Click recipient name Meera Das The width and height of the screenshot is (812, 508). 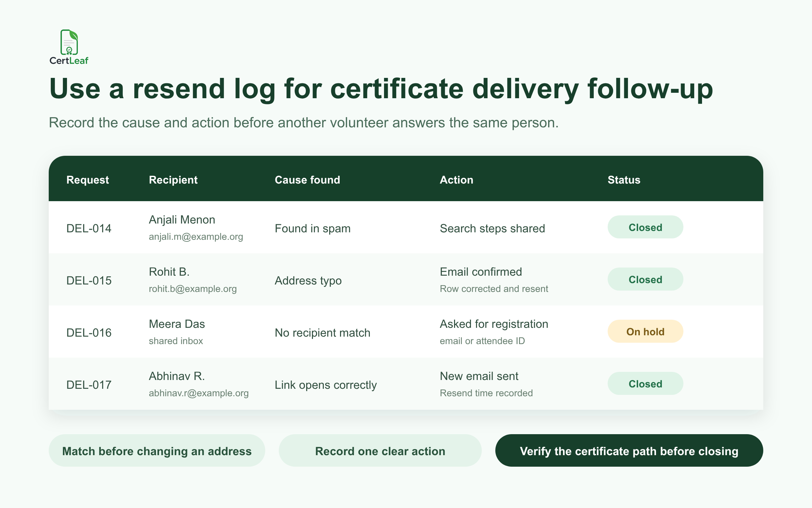click(x=177, y=324)
